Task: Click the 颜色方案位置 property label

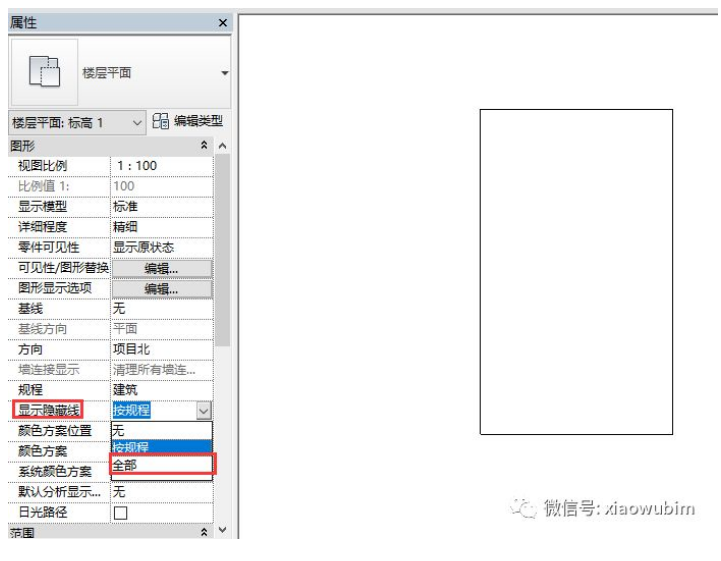Action: pos(55,431)
